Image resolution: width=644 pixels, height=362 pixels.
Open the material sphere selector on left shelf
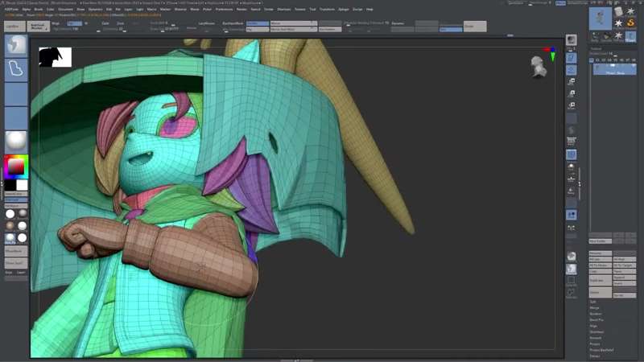click(16, 142)
